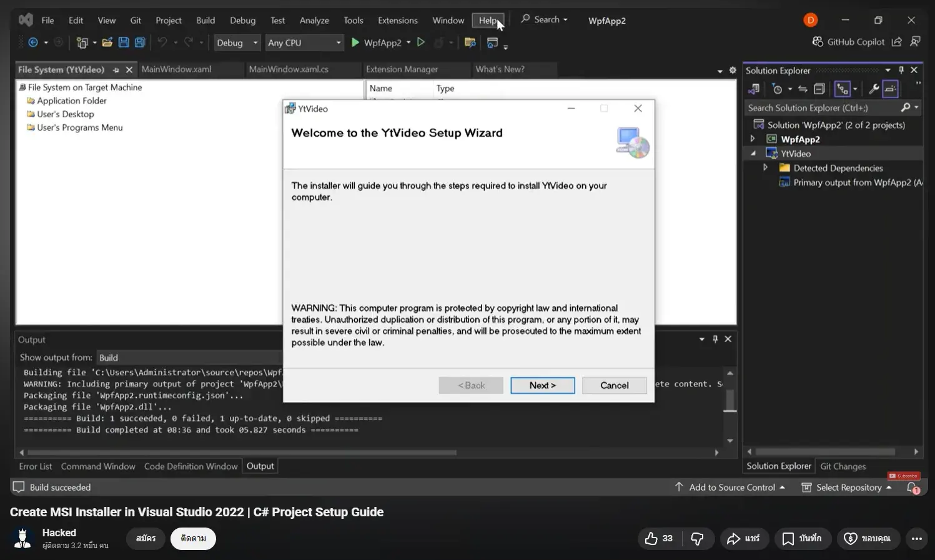Click Cancel in the setup wizard

point(614,385)
